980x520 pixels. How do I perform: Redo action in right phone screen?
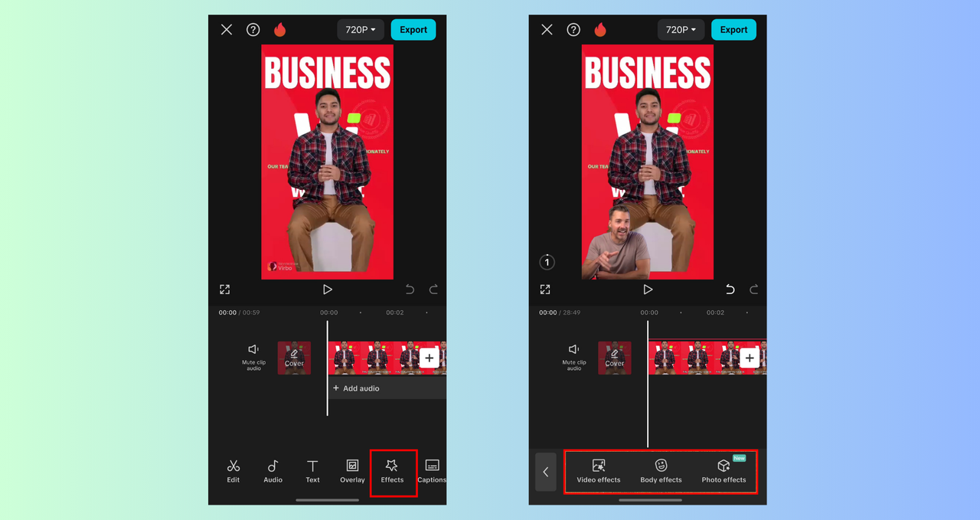tap(753, 289)
